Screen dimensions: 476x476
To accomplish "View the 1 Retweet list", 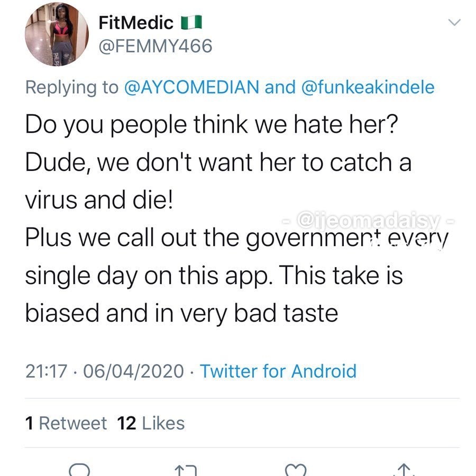I will (x=66, y=423).
